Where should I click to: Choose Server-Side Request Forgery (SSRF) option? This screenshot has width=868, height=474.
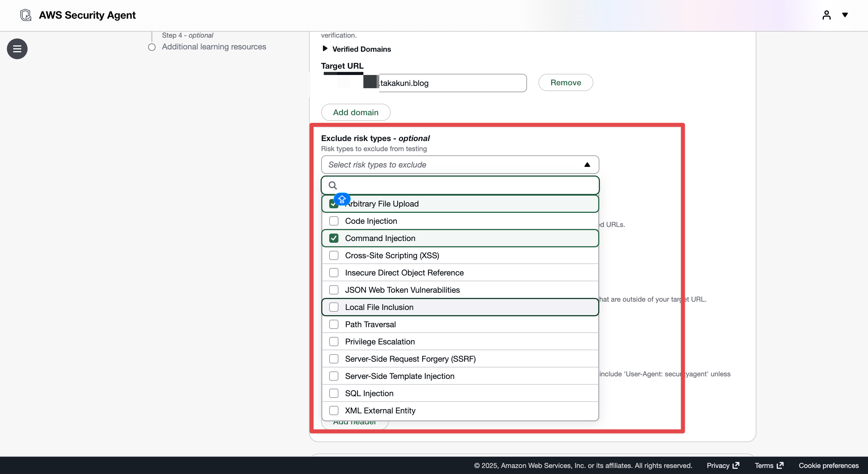click(x=410, y=359)
